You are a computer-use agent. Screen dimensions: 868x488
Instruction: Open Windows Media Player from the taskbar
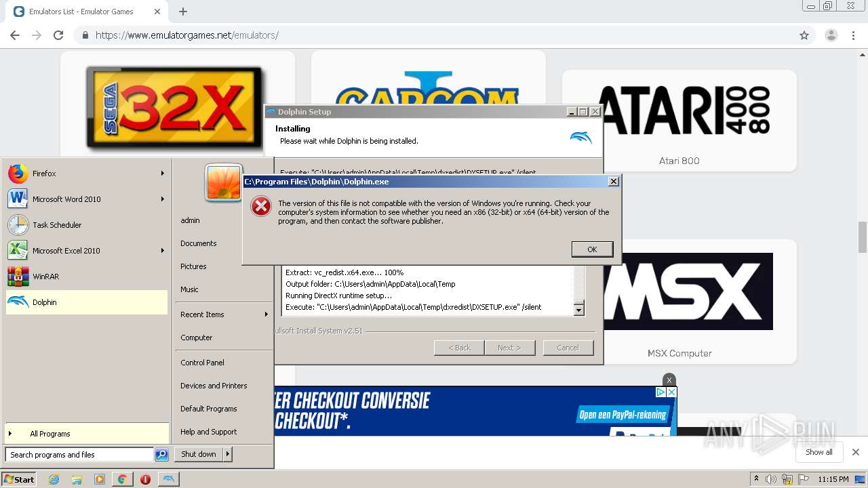pyautogui.click(x=100, y=479)
